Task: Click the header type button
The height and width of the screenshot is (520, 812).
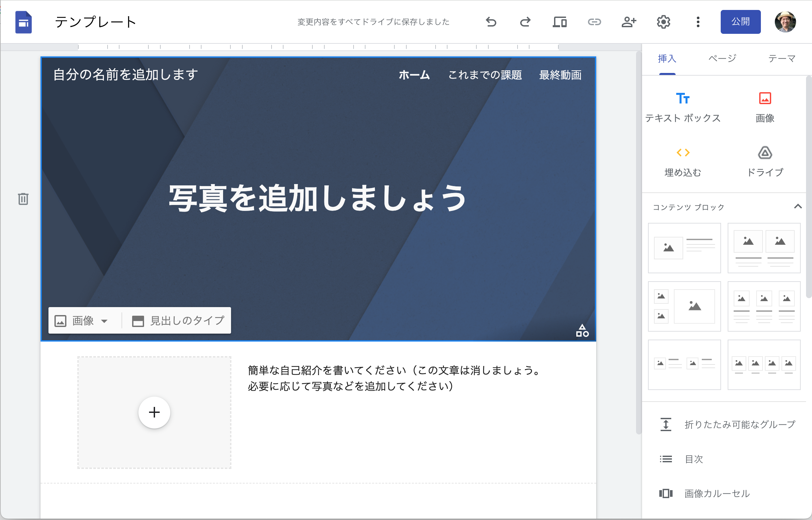Action: click(x=178, y=320)
